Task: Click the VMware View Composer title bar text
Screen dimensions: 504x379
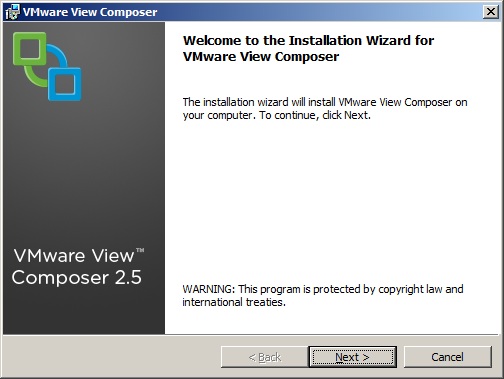Action: pos(90,12)
